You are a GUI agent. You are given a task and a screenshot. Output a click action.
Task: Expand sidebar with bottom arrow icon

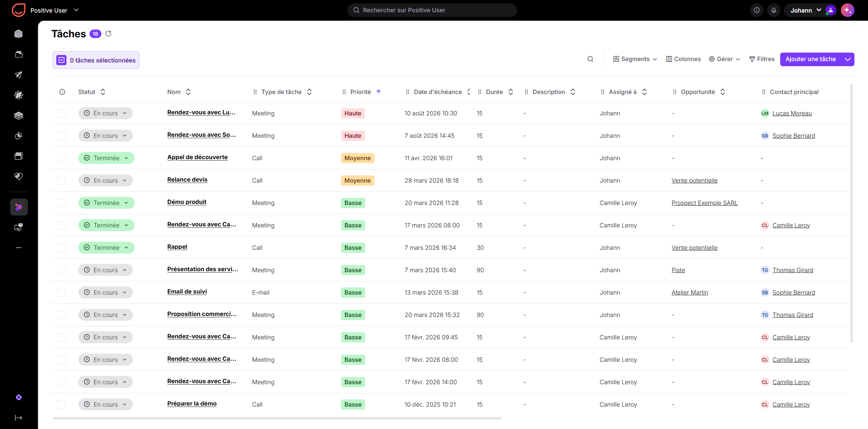click(19, 417)
